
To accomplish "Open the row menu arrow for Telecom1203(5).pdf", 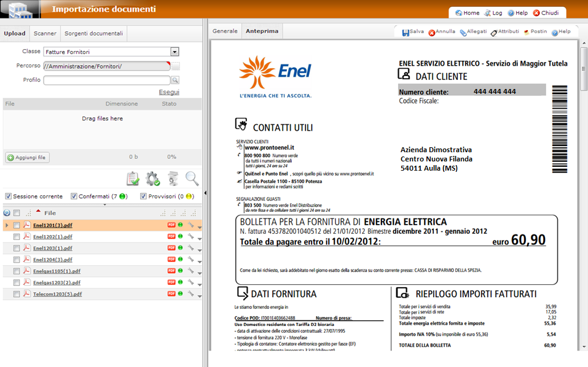I will point(200,296).
